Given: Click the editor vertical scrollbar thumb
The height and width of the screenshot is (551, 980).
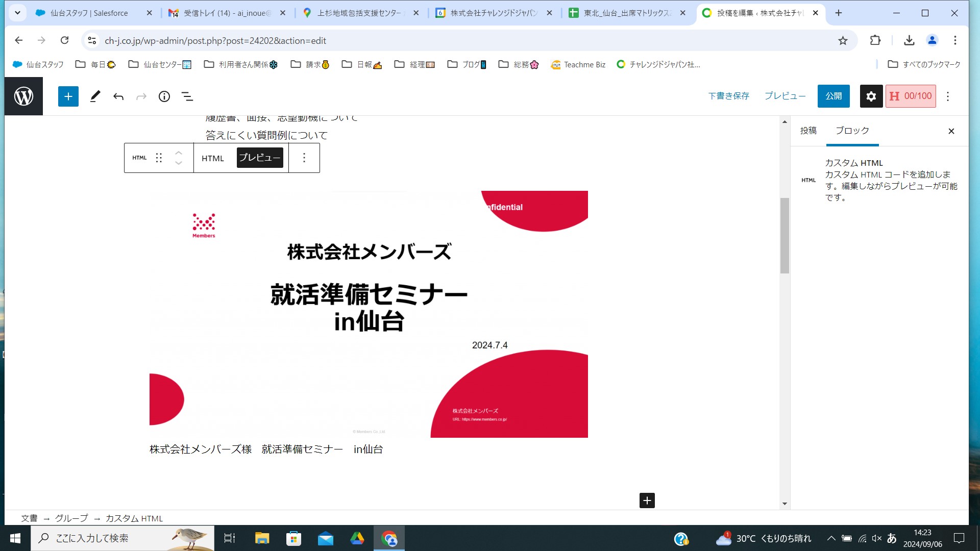Looking at the screenshot, I should [x=785, y=236].
